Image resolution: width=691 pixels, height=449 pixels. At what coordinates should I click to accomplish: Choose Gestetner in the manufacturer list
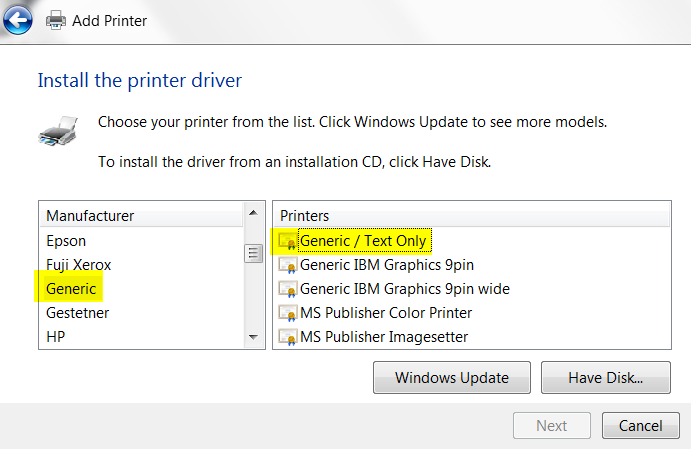point(77,313)
